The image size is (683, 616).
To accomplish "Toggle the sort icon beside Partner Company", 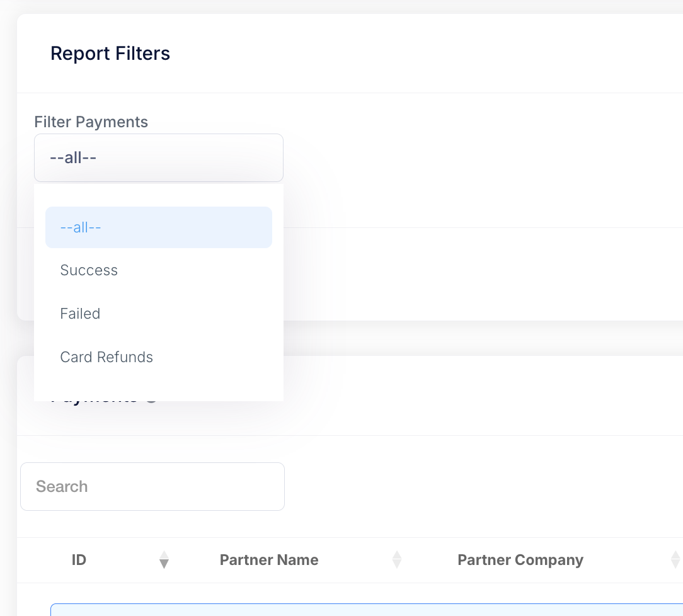I will (675, 559).
